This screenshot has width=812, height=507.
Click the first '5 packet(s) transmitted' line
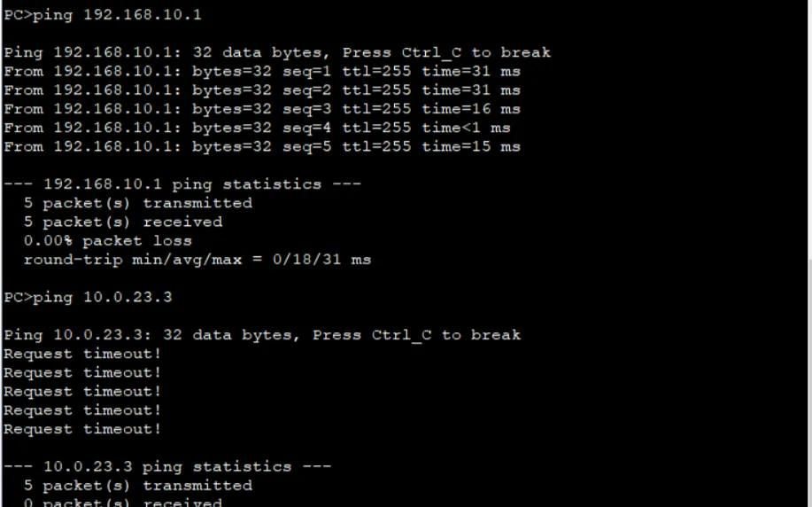(138, 203)
